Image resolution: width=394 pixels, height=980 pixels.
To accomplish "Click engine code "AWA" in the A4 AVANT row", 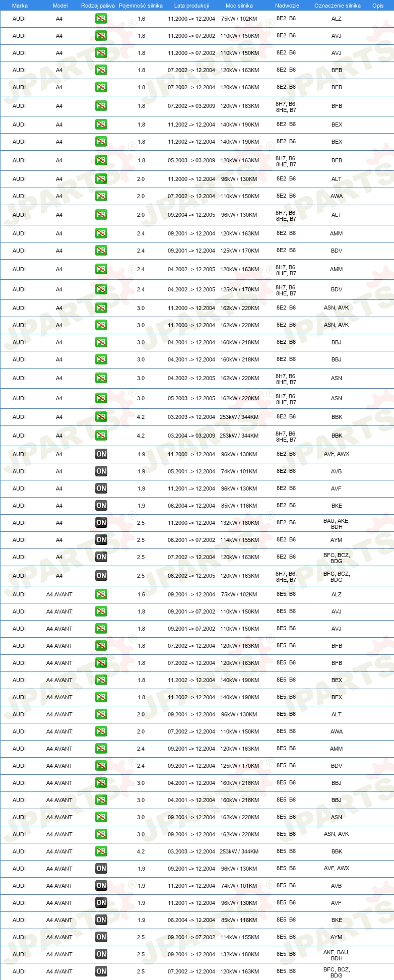I will 337,731.
